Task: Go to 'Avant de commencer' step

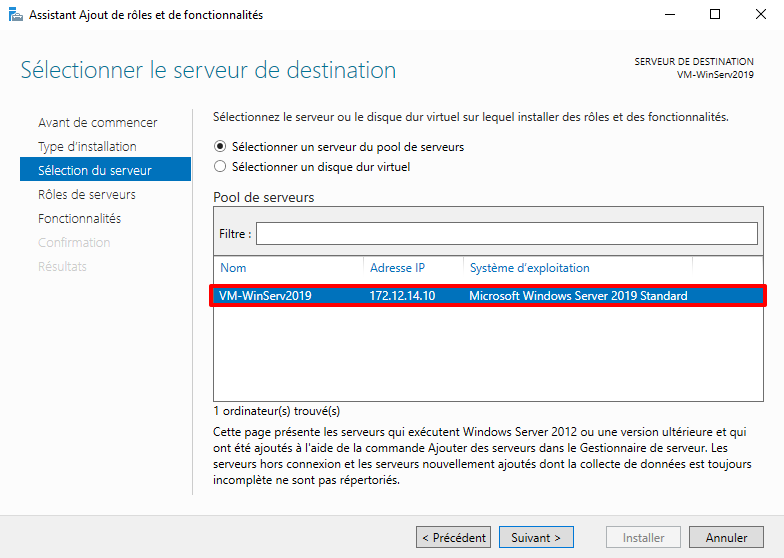Action: (x=97, y=123)
